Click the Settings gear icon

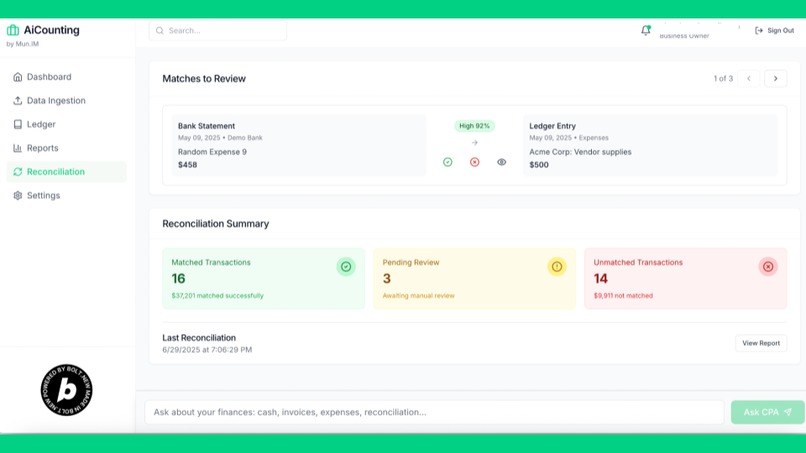tap(17, 195)
